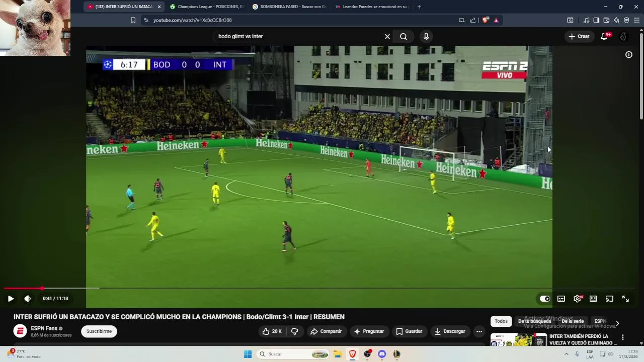Open more actions three-dot menu below video
The height and width of the screenshot is (362, 644).
pyautogui.click(x=479, y=331)
